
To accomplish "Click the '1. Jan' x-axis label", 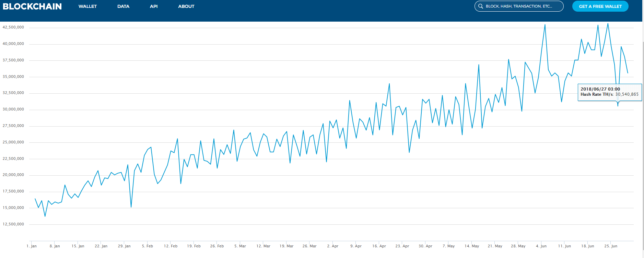I will (32, 246).
